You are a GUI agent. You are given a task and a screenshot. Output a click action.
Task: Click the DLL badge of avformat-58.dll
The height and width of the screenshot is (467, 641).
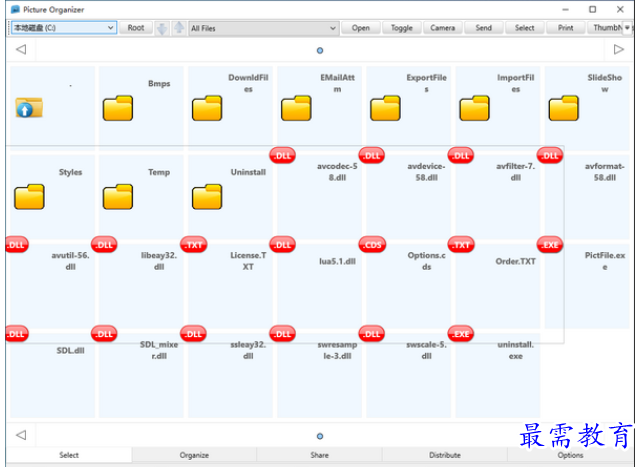550,156
